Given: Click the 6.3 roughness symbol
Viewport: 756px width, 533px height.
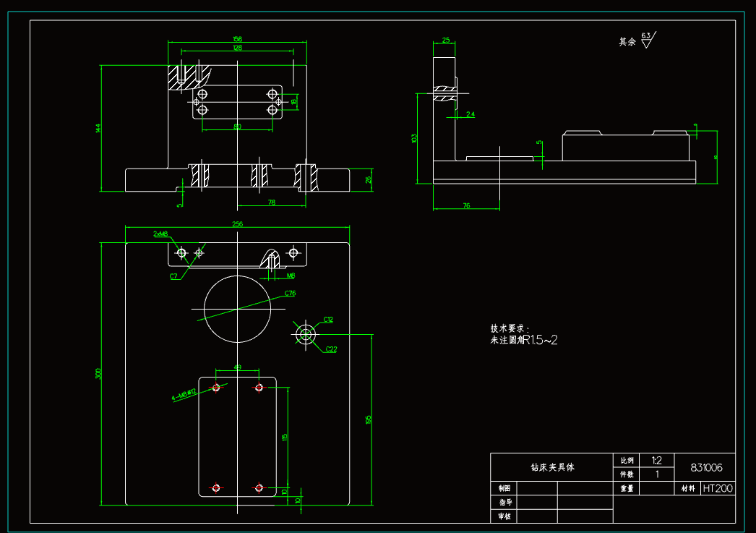Looking at the screenshot, I should pyautogui.click(x=648, y=40).
